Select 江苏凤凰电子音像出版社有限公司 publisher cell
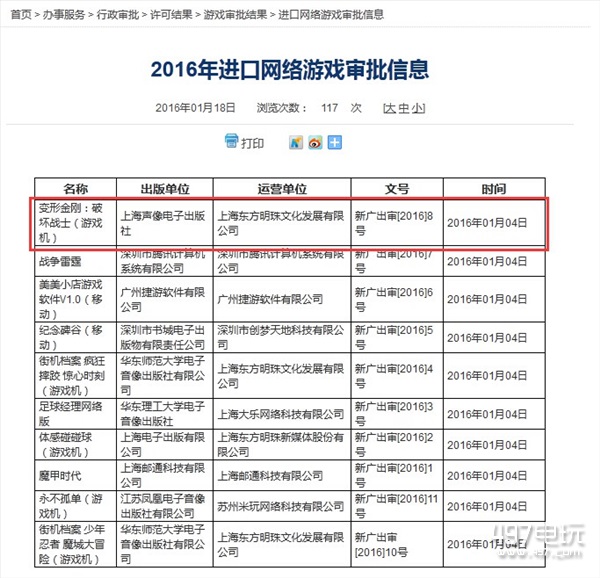This screenshot has width=600, height=578. [x=165, y=506]
